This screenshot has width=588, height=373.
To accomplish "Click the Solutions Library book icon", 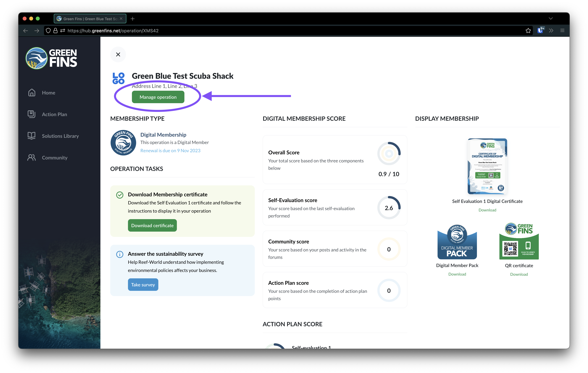I will coord(31,136).
